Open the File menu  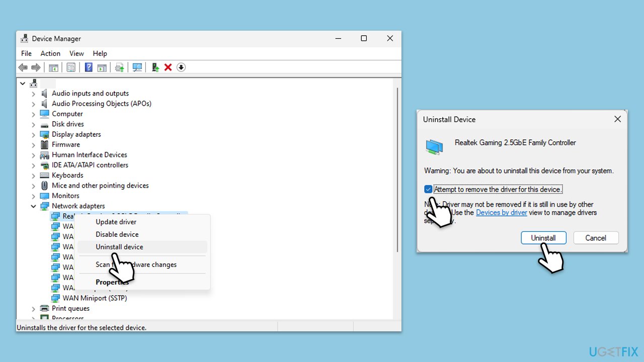(26, 53)
